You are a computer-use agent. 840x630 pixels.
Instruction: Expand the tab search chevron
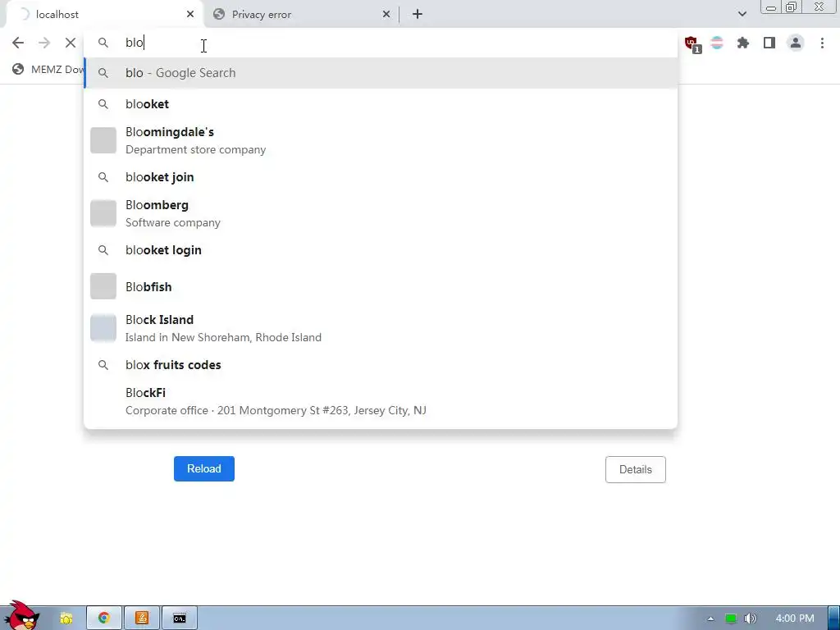pyautogui.click(x=742, y=15)
